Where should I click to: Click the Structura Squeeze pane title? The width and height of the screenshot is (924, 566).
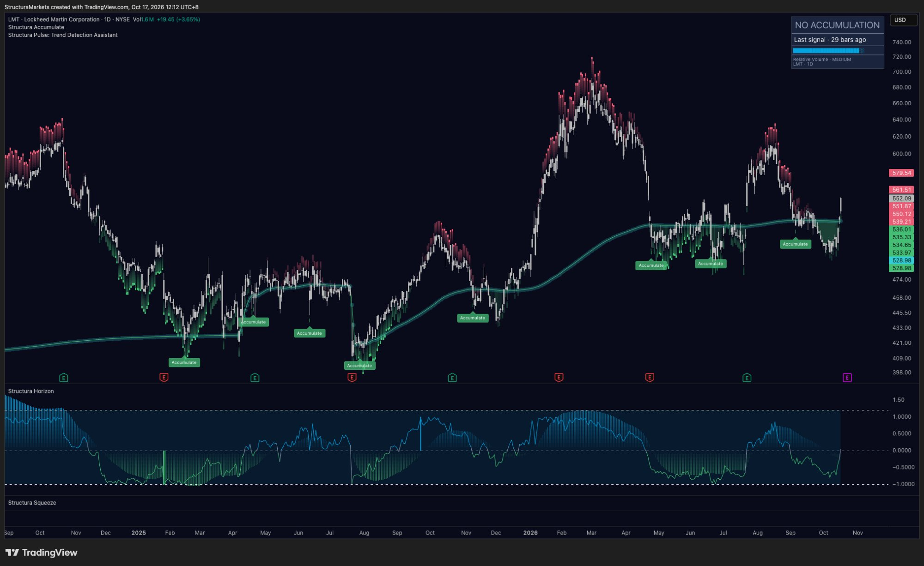tap(32, 503)
